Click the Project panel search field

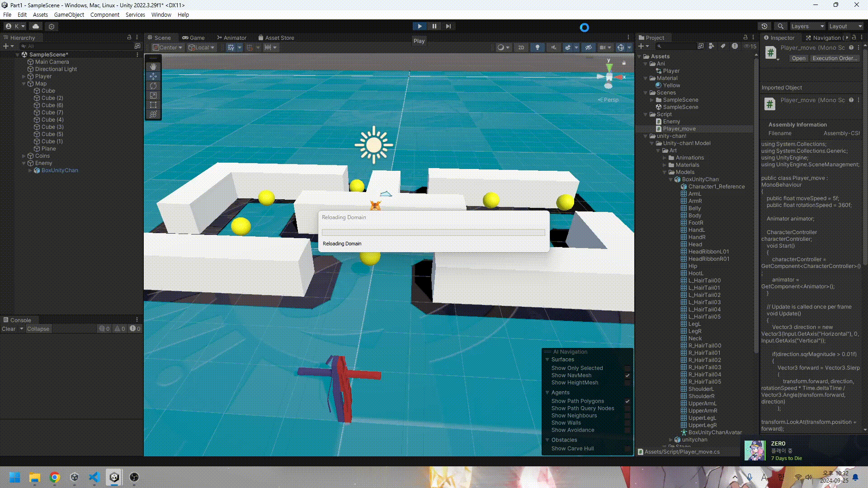tap(676, 46)
